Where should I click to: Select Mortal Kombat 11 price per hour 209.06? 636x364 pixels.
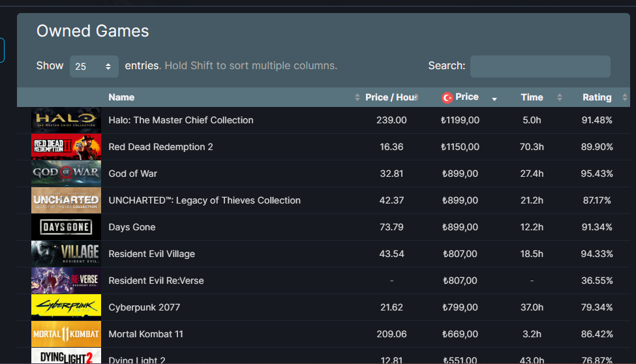tap(391, 335)
